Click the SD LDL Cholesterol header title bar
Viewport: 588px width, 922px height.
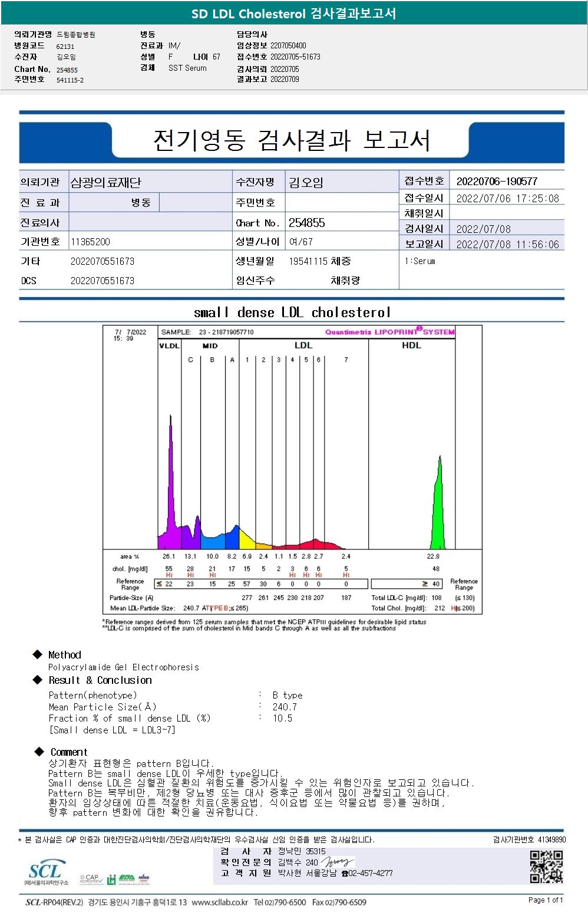pyautogui.click(x=294, y=13)
